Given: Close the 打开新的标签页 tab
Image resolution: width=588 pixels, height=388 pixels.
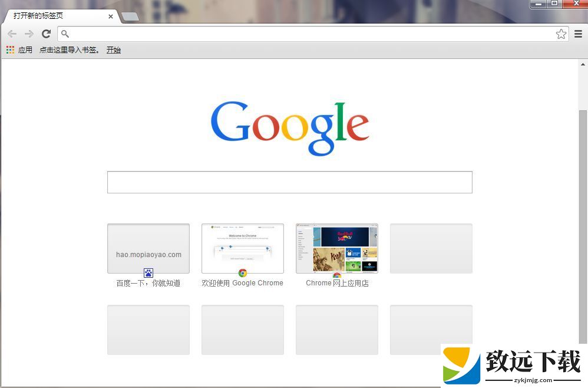Looking at the screenshot, I should coord(111,17).
